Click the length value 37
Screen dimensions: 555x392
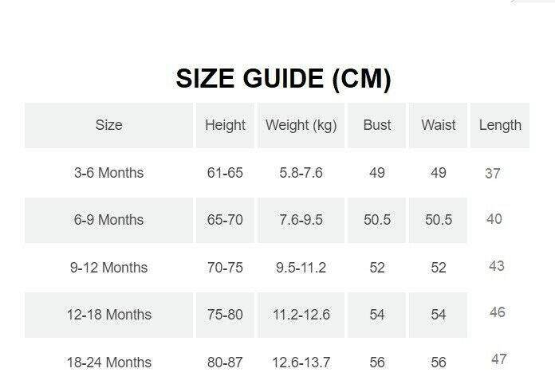(493, 174)
